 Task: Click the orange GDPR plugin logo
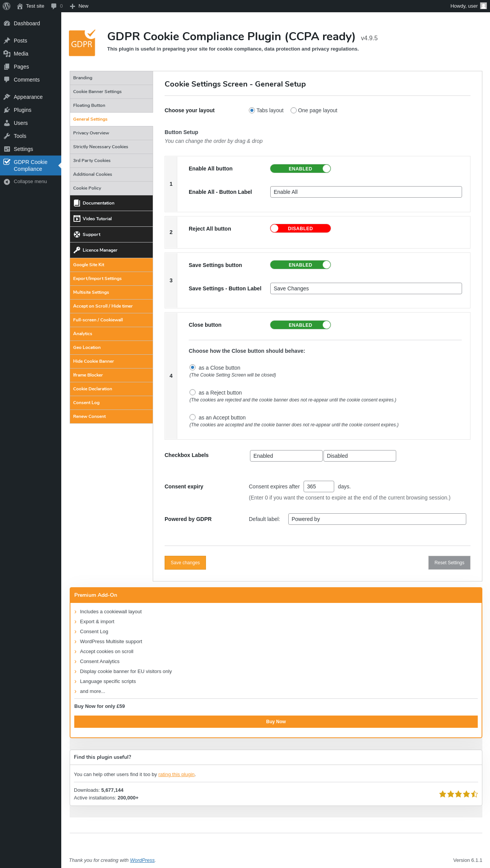(x=82, y=43)
